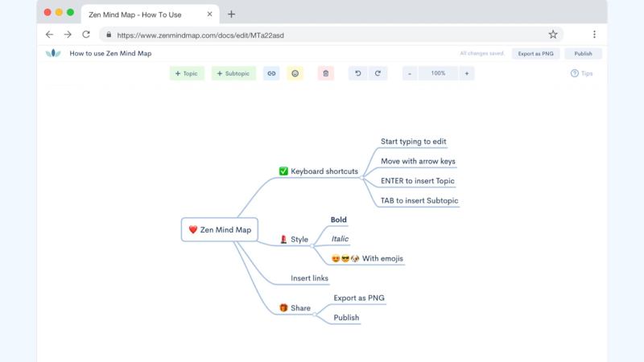Click the red trash delete icon
Viewport: 644px width, 362px height.
pos(325,73)
